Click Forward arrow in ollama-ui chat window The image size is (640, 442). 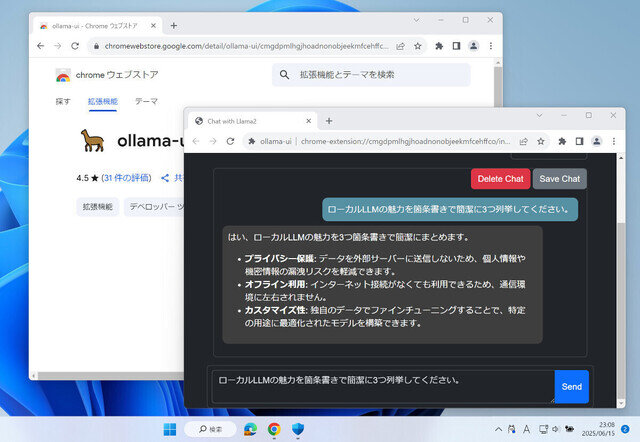click(x=213, y=141)
